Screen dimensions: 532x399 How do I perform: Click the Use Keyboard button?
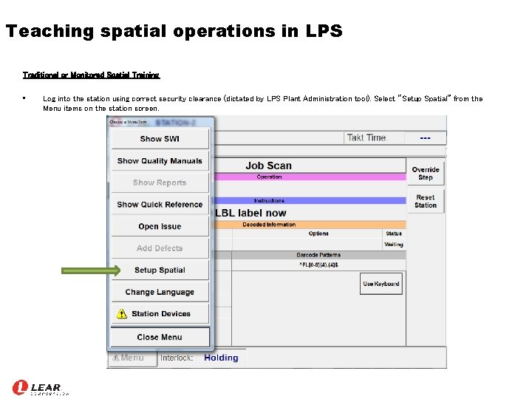coord(381,284)
